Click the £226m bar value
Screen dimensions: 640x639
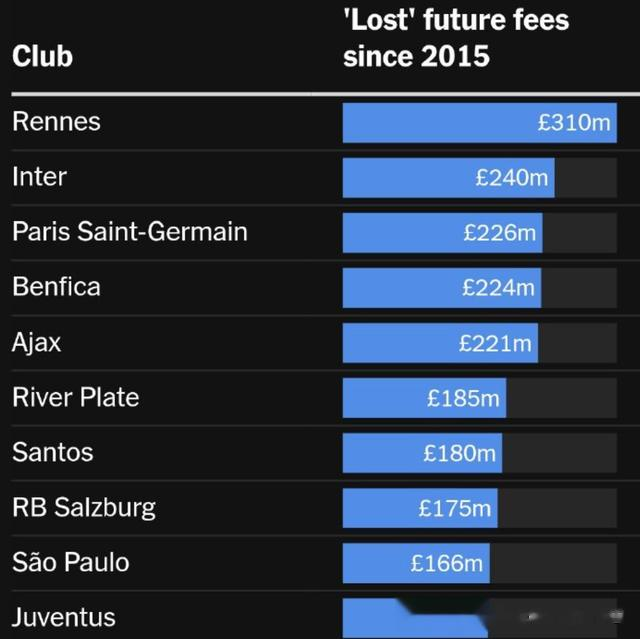point(500,233)
